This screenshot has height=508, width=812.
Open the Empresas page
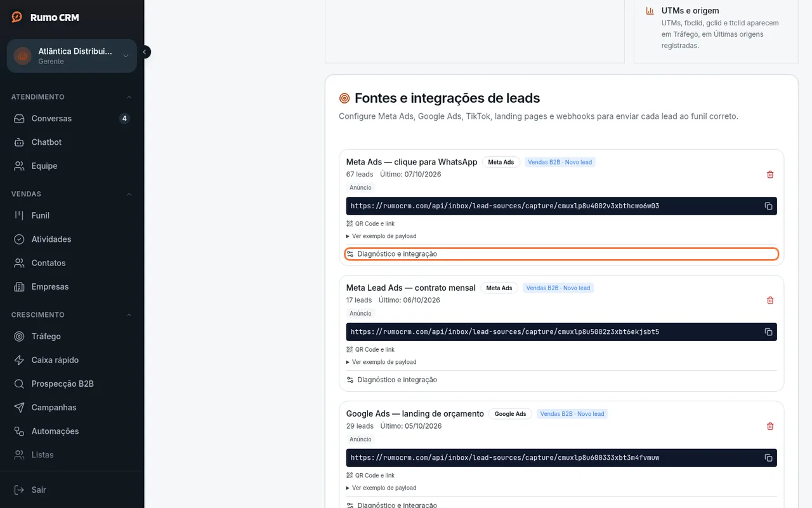[x=72, y=286]
